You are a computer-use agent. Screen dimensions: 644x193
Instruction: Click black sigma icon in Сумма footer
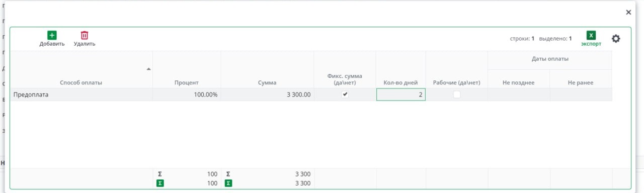click(x=228, y=174)
